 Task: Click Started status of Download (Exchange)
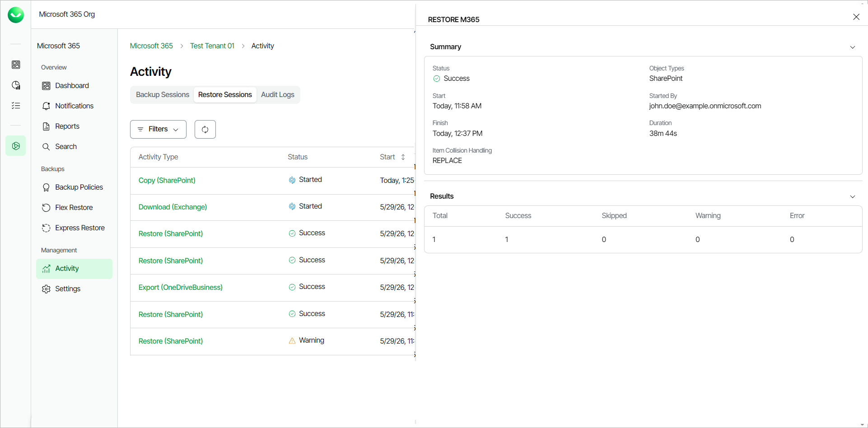pyautogui.click(x=305, y=206)
